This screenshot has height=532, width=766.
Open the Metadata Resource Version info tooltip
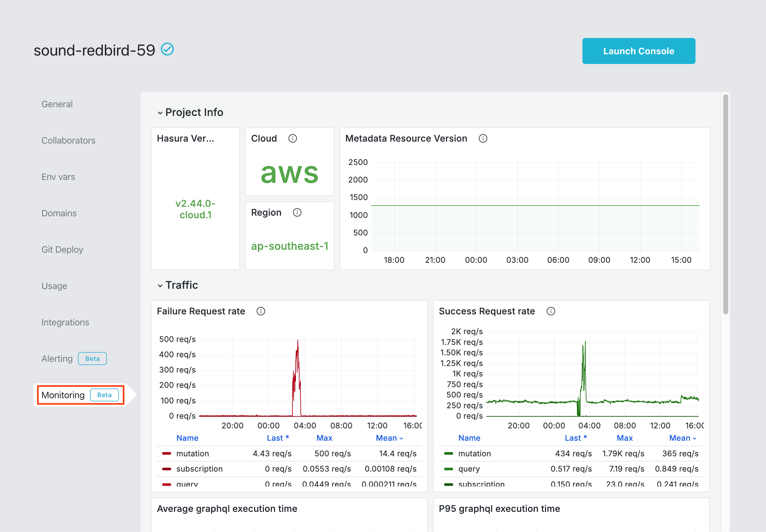(483, 138)
